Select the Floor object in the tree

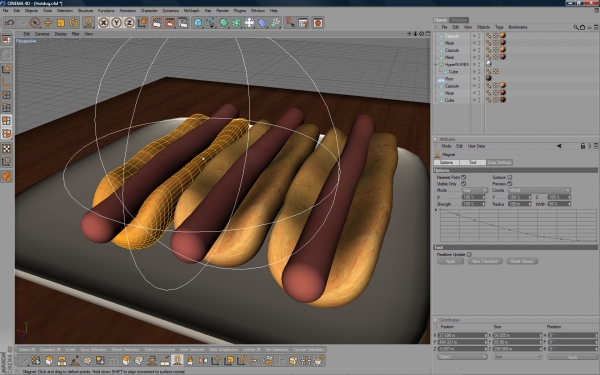[x=449, y=79]
